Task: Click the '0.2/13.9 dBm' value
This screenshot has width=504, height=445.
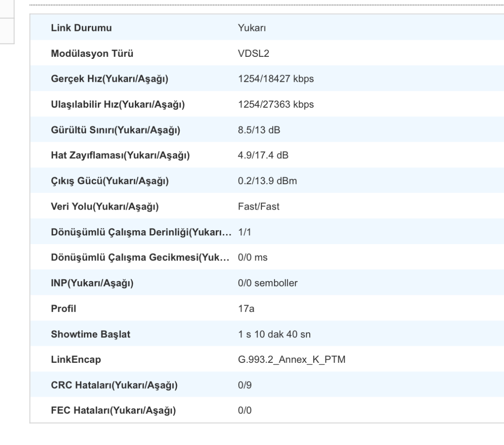Action: 267,181
